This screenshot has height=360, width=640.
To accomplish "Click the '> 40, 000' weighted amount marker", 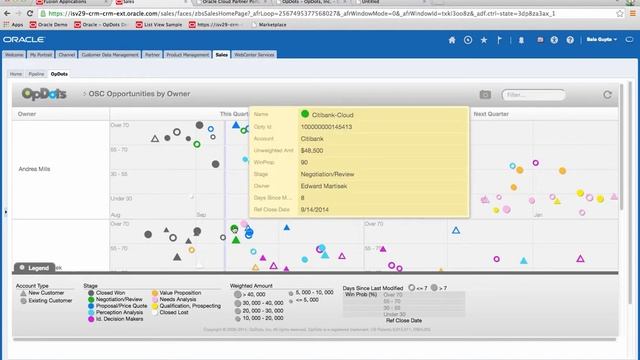I will [238, 294].
